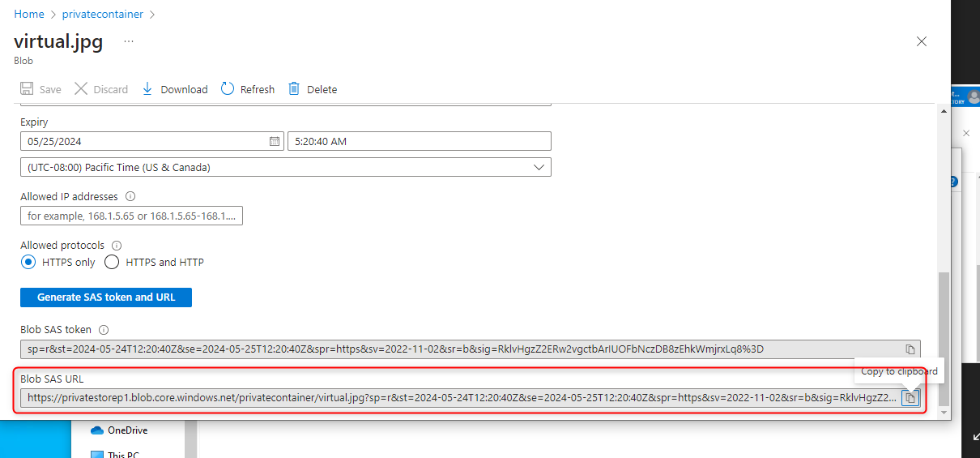
Task: Refresh the blob view
Action: point(248,89)
